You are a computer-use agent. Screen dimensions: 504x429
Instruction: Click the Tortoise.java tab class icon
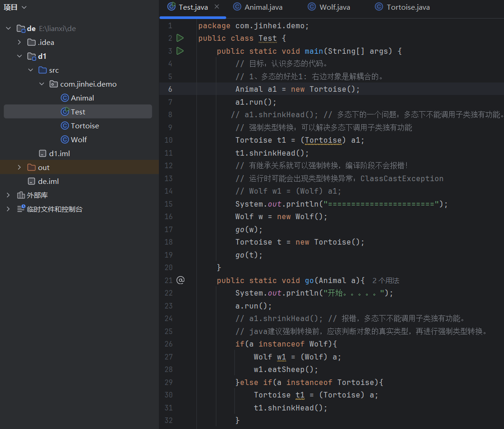point(379,7)
